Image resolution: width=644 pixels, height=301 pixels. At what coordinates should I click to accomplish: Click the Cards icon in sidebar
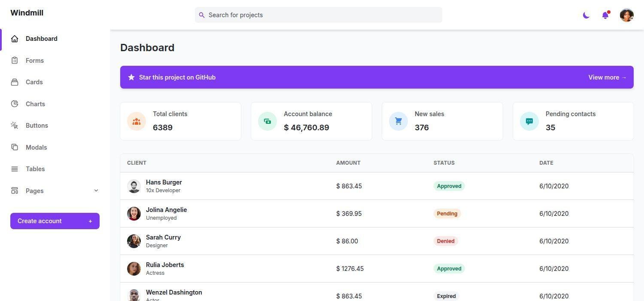tap(15, 82)
